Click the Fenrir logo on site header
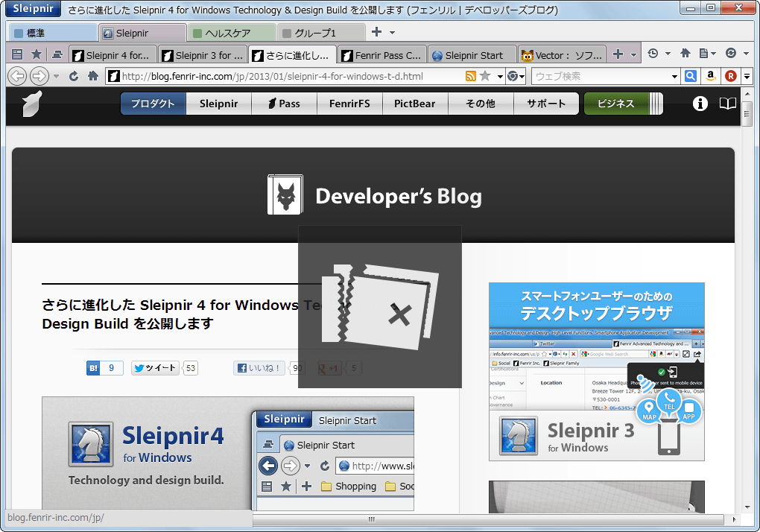The width and height of the screenshot is (760, 532). point(32,104)
